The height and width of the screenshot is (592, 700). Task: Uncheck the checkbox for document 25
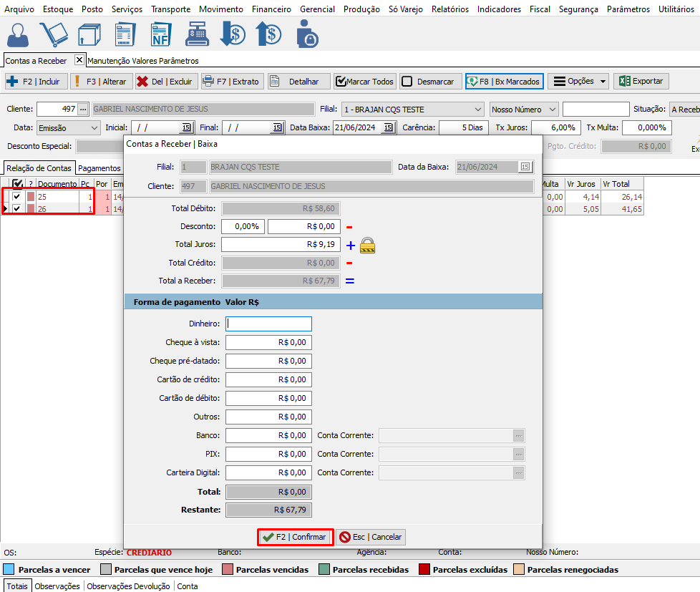click(x=16, y=196)
